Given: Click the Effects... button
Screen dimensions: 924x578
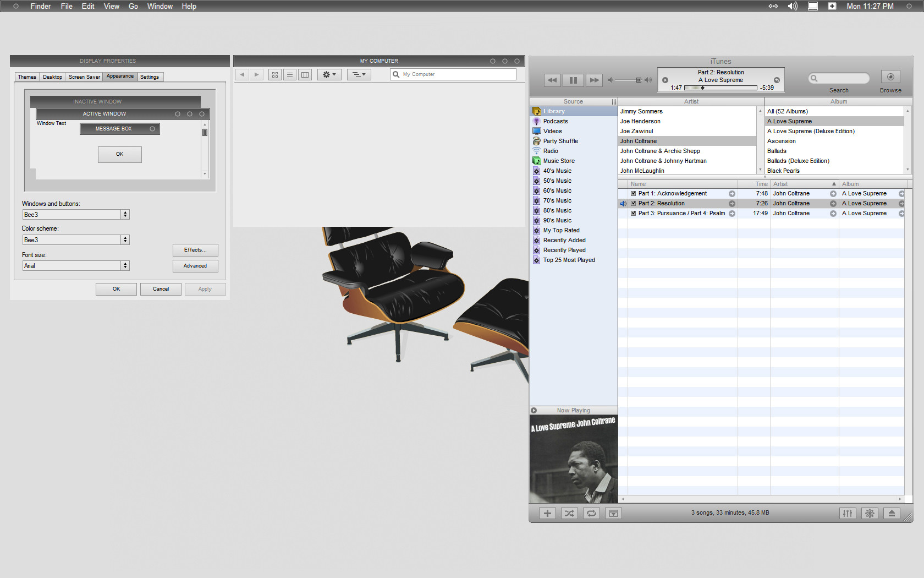Looking at the screenshot, I should click(x=195, y=250).
